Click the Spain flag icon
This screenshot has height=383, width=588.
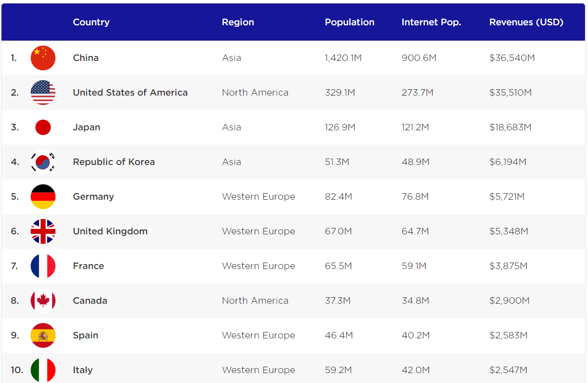[43, 335]
